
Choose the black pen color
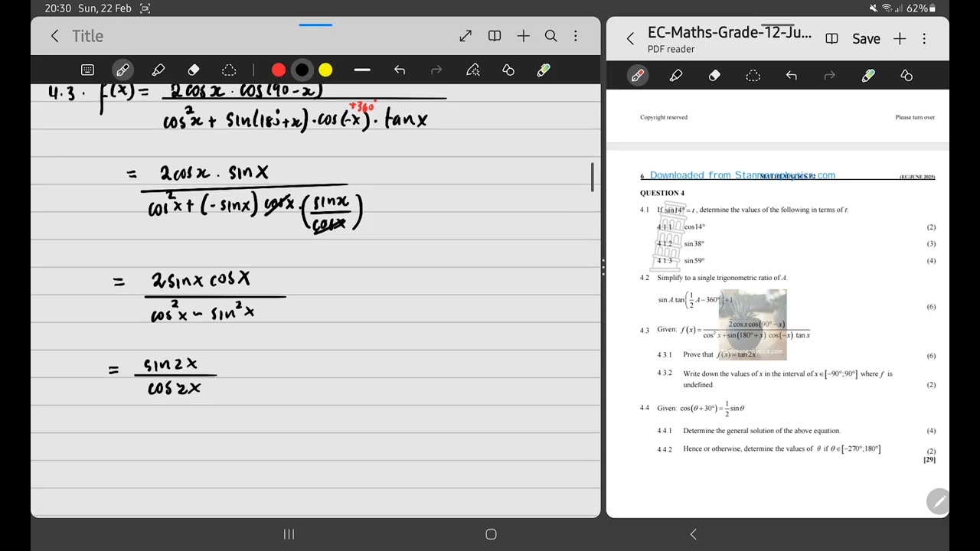(302, 70)
